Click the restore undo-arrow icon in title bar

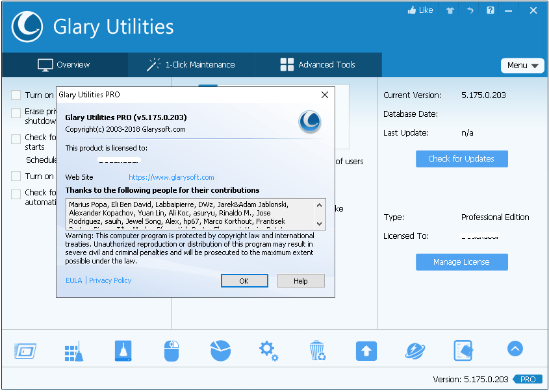pos(470,10)
